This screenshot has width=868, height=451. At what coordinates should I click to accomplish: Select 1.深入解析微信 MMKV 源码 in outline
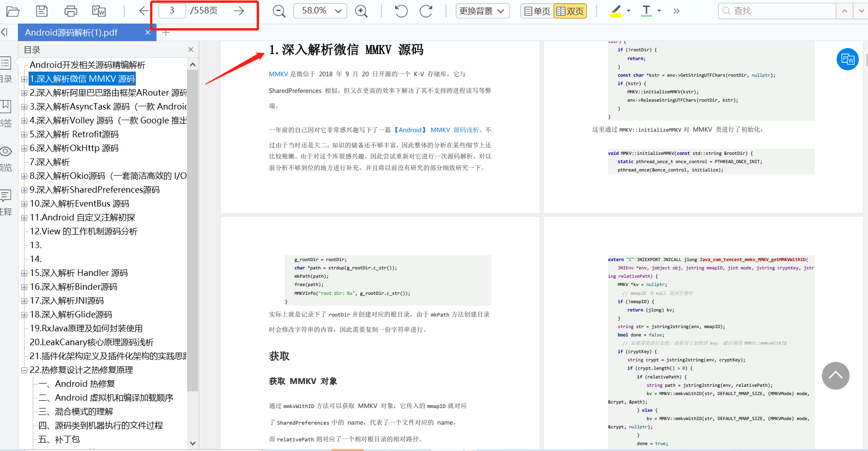pos(82,79)
